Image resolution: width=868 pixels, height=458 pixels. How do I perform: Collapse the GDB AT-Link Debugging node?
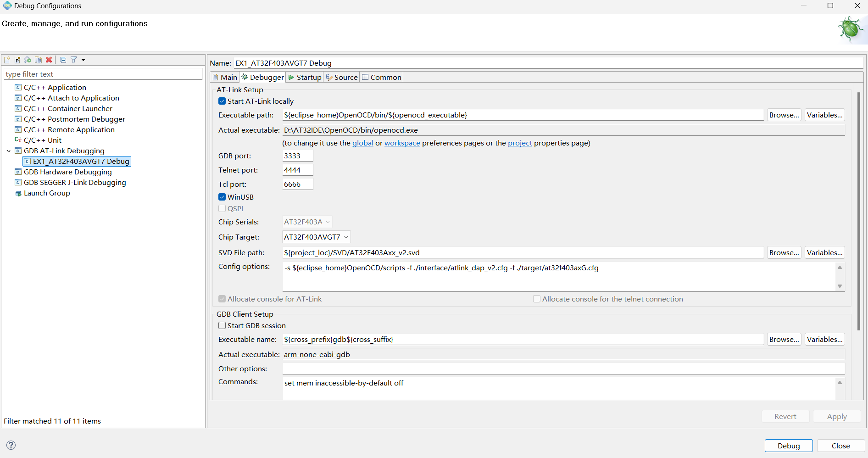click(x=8, y=151)
